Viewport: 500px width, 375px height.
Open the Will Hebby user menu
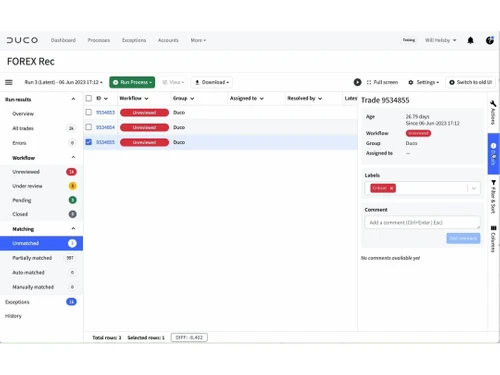point(440,40)
